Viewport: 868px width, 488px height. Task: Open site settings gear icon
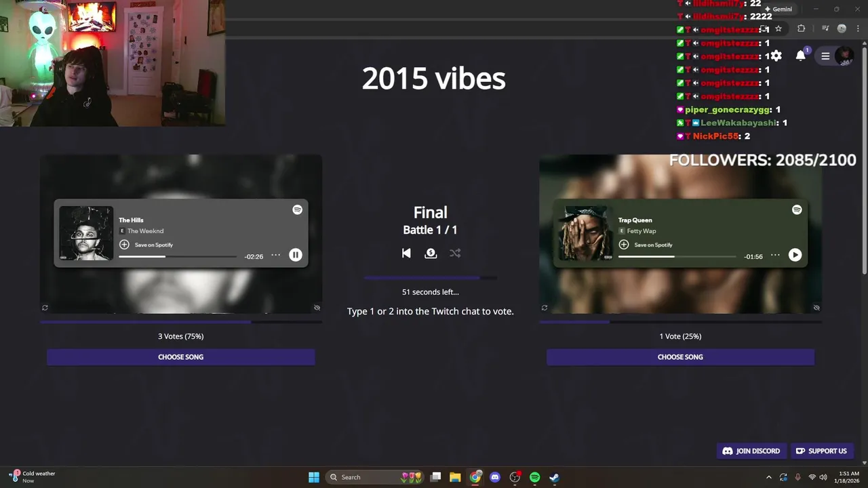[776, 56]
